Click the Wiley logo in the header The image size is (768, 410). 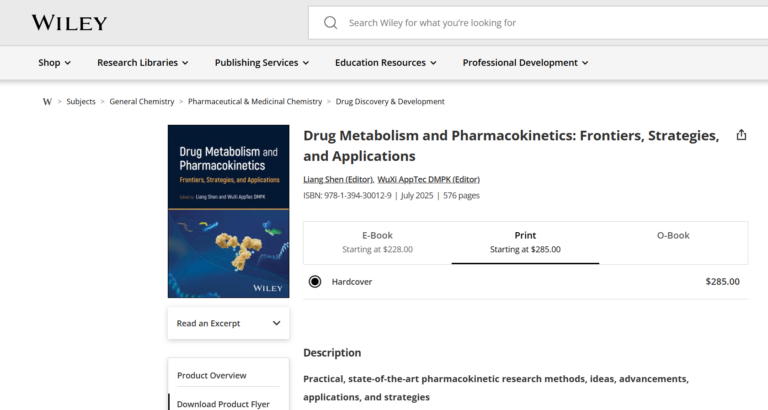click(69, 23)
